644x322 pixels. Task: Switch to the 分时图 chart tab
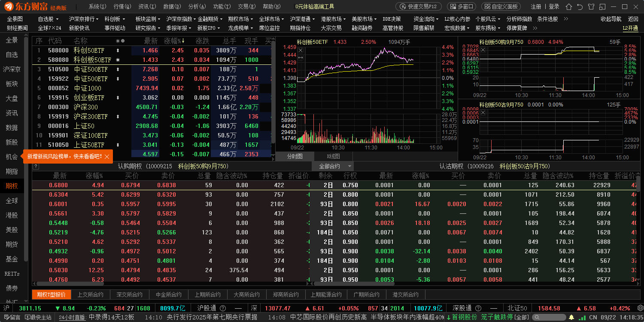click(295, 156)
